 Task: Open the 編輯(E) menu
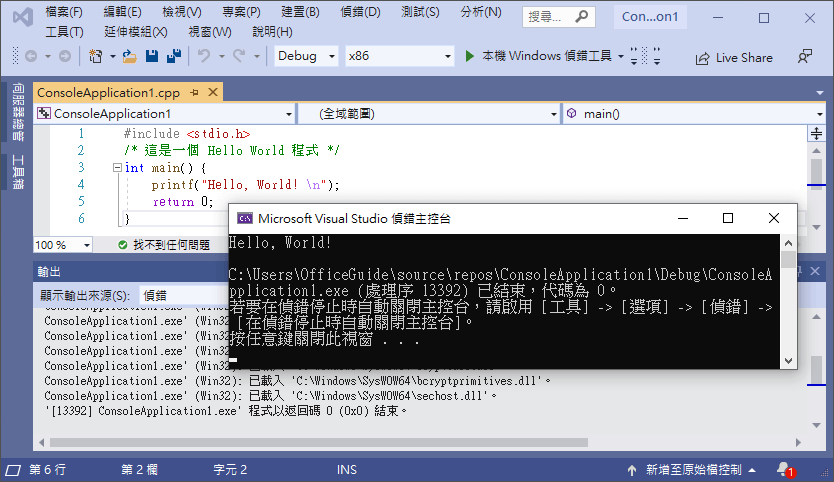pos(122,12)
